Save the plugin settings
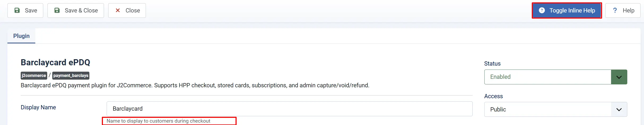Image resolution: width=644 pixels, height=125 pixels. click(x=25, y=10)
